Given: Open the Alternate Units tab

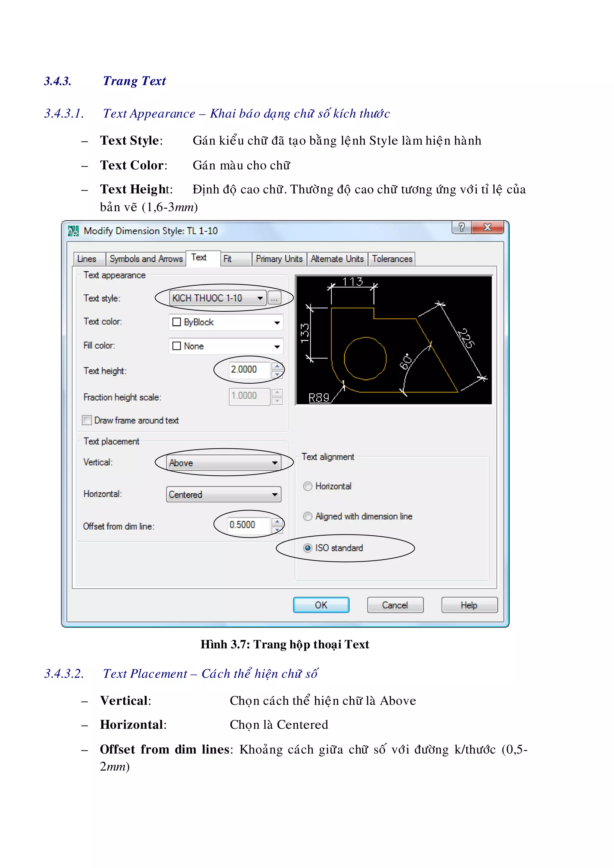Looking at the screenshot, I should (x=337, y=259).
